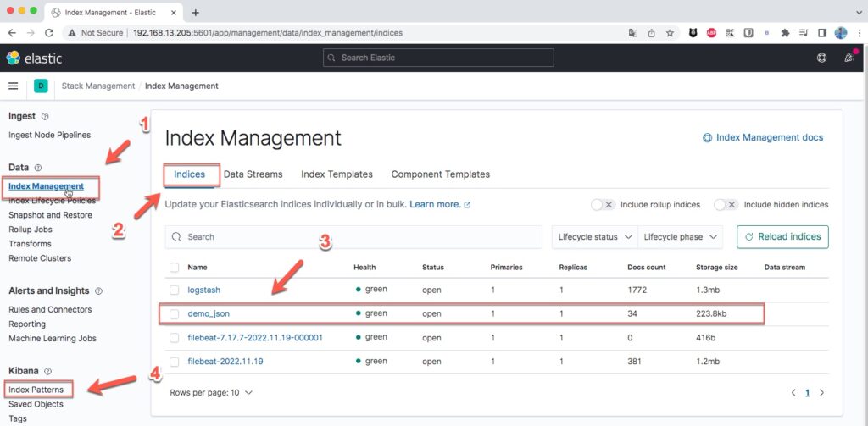
Task: Open the hamburger navigation menu
Action: 14,86
